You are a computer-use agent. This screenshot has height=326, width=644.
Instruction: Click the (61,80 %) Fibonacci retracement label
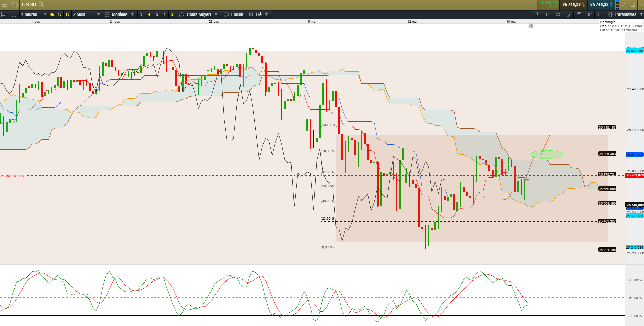(x=328, y=172)
